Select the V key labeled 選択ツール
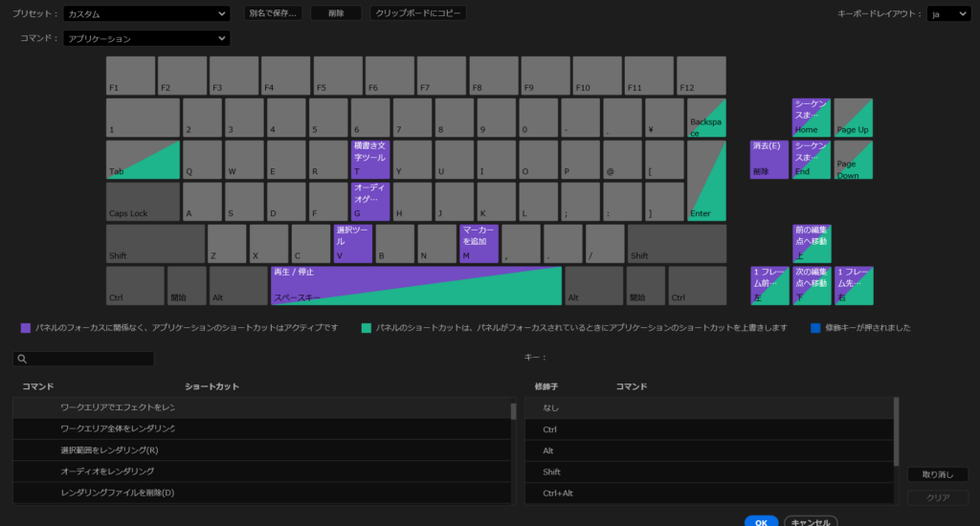The height and width of the screenshot is (526, 980). (352, 244)
